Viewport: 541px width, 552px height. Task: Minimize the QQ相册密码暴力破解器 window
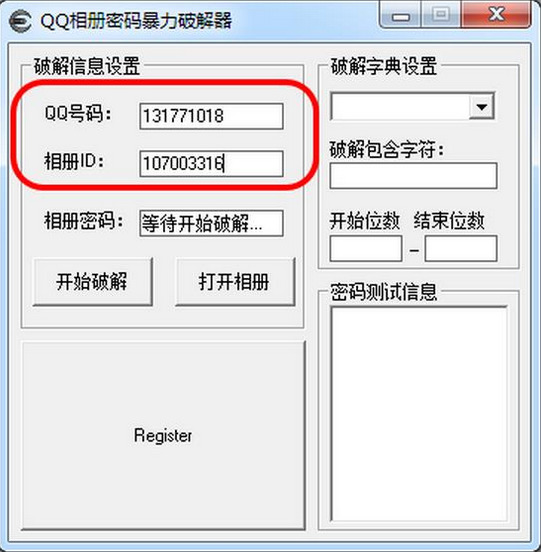(x=401, y=15)
